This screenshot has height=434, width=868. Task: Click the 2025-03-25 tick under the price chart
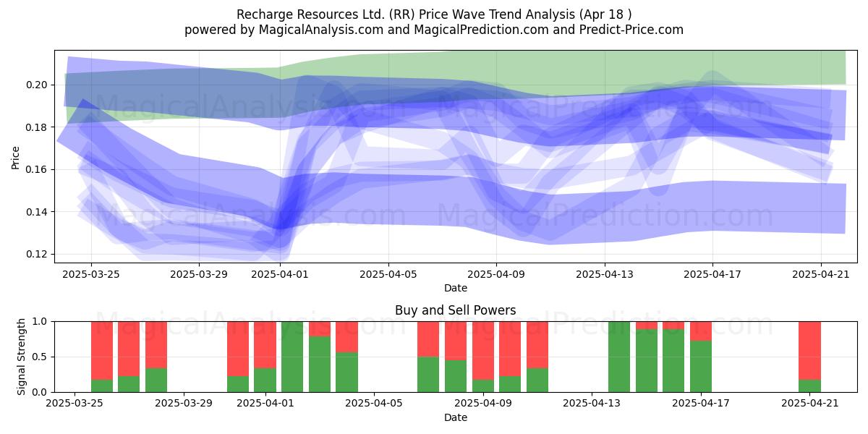[91, 274]
